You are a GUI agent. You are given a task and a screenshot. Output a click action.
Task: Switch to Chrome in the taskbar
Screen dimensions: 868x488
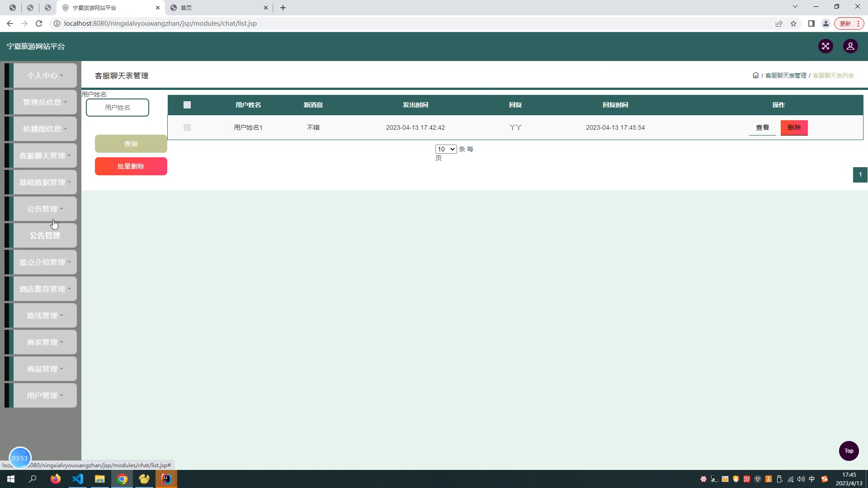pyautogui.click(x=122, y=479)
